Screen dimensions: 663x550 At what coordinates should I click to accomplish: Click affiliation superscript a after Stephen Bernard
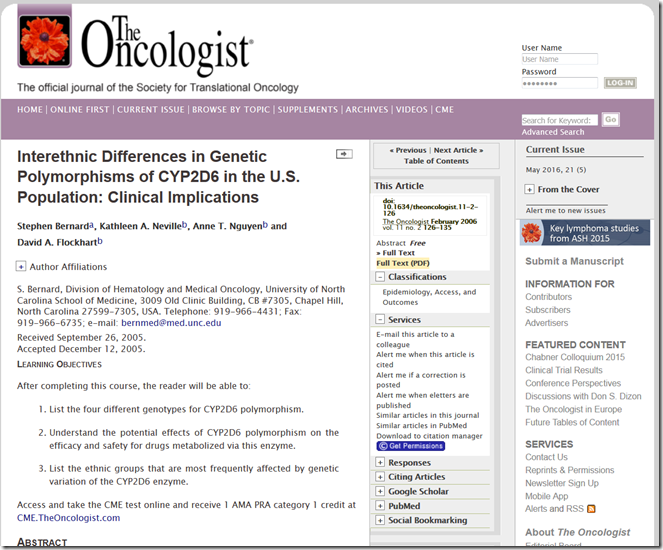click(x=91, y=225)
